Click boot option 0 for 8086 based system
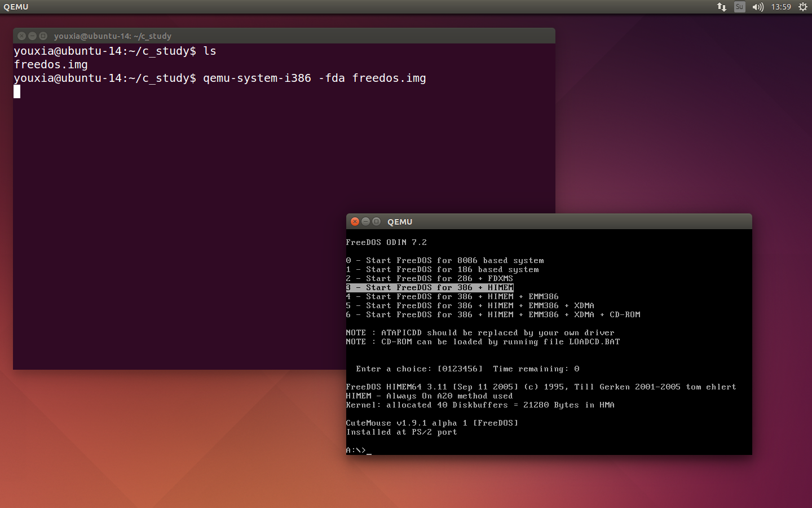812x508 pixels. (445, 260)
